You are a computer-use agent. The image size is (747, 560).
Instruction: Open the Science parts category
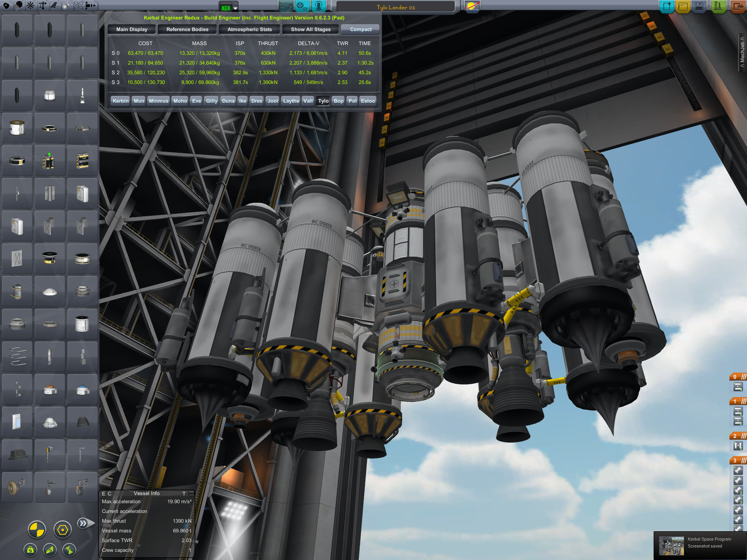[78, 5]
